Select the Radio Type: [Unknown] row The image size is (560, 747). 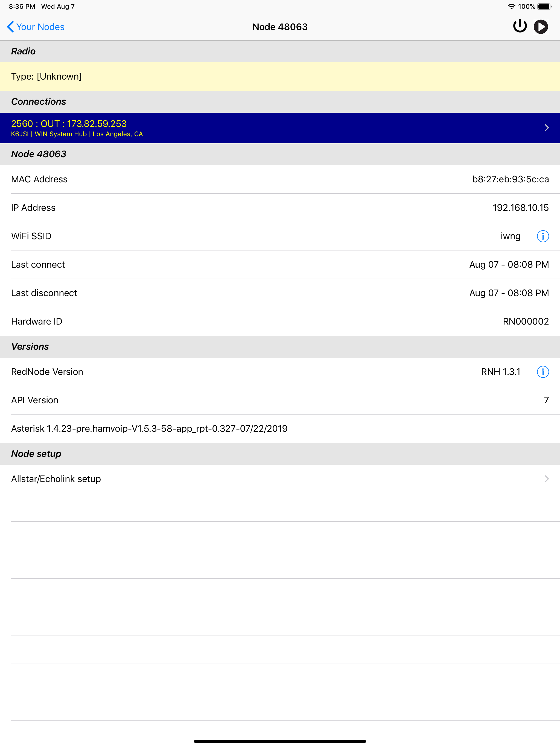click(x=280, y=76)
